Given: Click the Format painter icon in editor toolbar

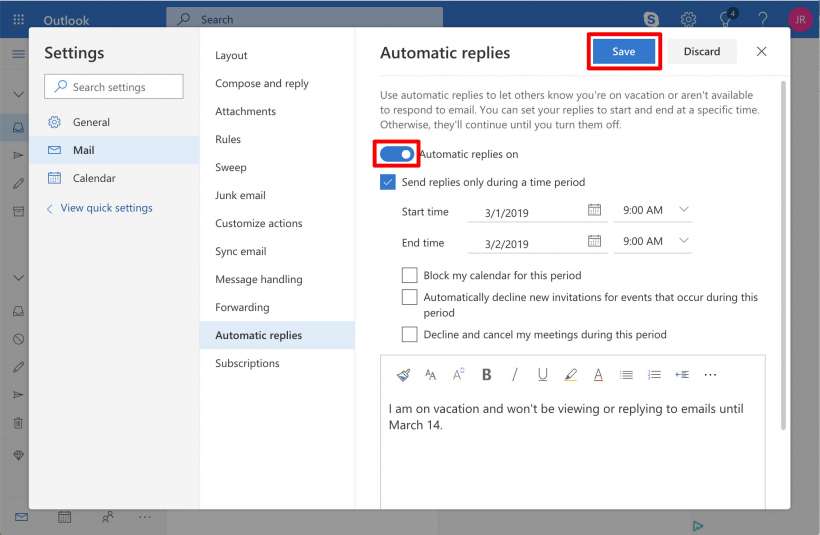Looking at the screenshot, I should pyautogui.click(x=403, y=375).
